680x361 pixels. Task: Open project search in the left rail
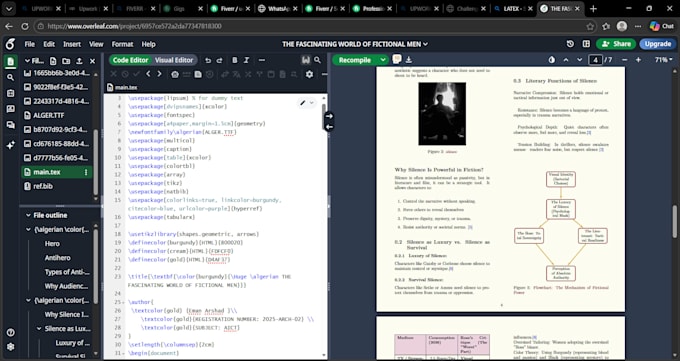(x=10, y=77)
